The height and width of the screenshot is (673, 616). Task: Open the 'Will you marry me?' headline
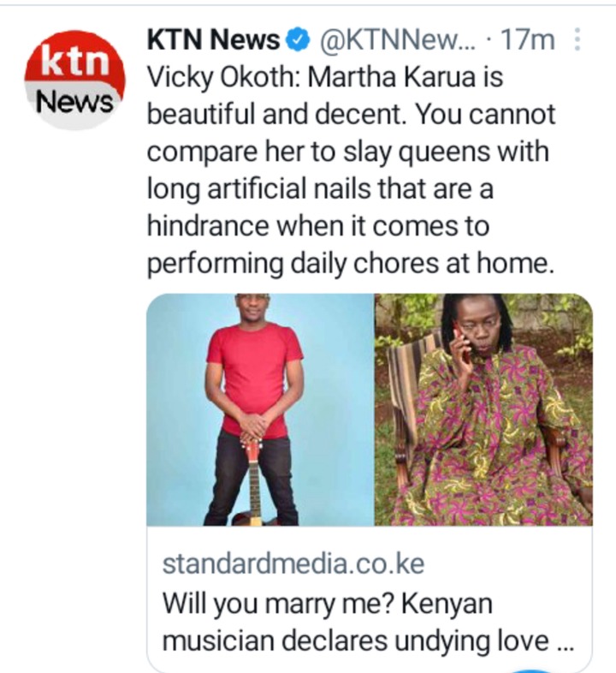[x=328, y=605]
